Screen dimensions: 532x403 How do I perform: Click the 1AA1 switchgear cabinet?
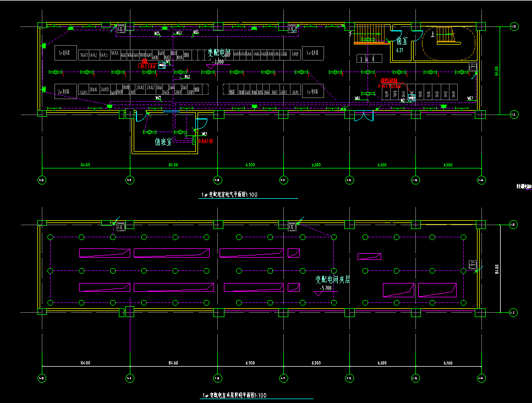coord(84,55)
